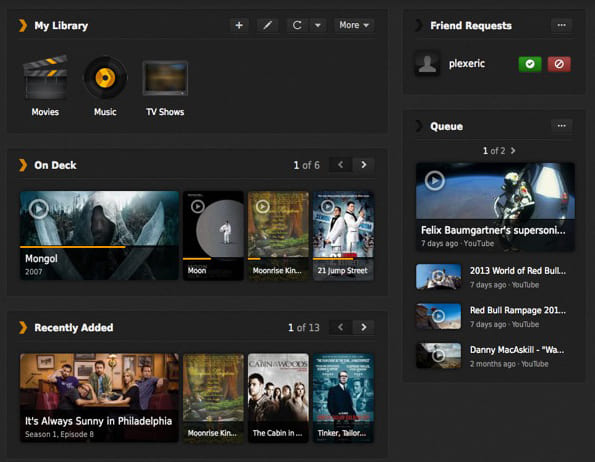
Task: Click the '1 of 13' page indicator
Action: tap(304, 328)
